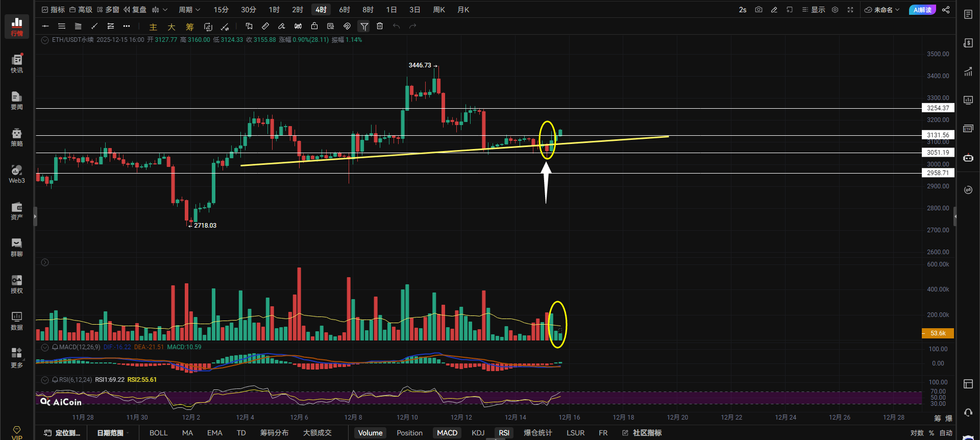Switch to the 周K weekly chart

439,10
